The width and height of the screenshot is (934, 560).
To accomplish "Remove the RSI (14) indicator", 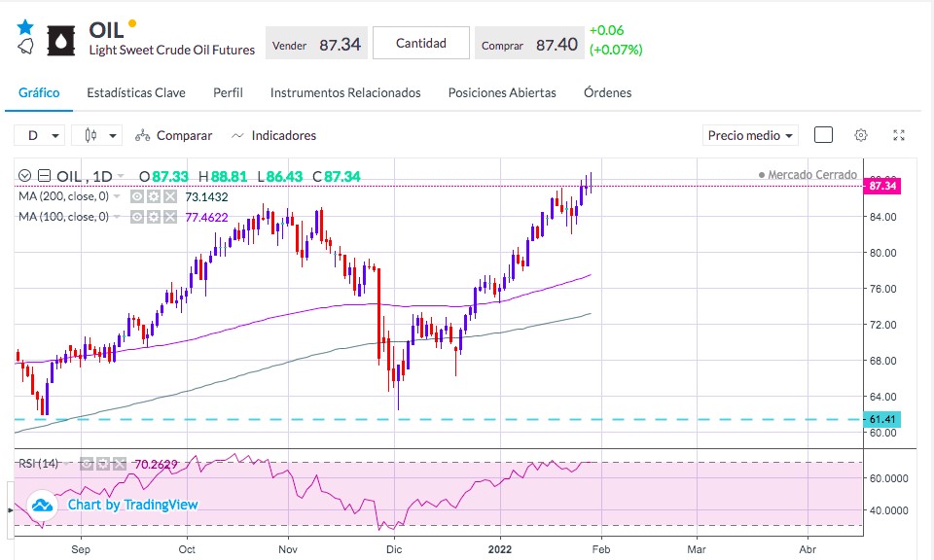I will click(120, 464).
